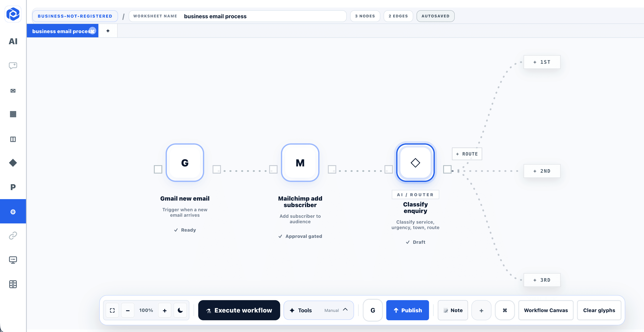Select the Classify enquiry router node

coord(415,163)
